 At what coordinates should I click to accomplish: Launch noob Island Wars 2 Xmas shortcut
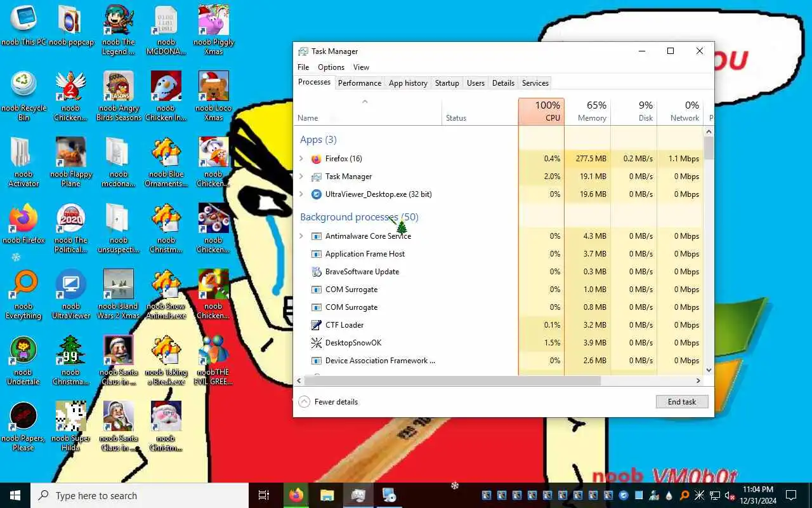click(x=119, y=295)
